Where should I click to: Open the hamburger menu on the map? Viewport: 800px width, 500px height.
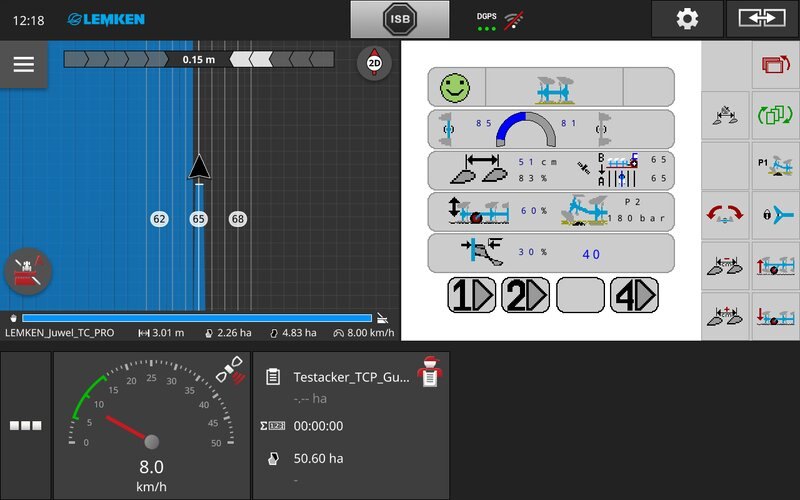[23, 65]
